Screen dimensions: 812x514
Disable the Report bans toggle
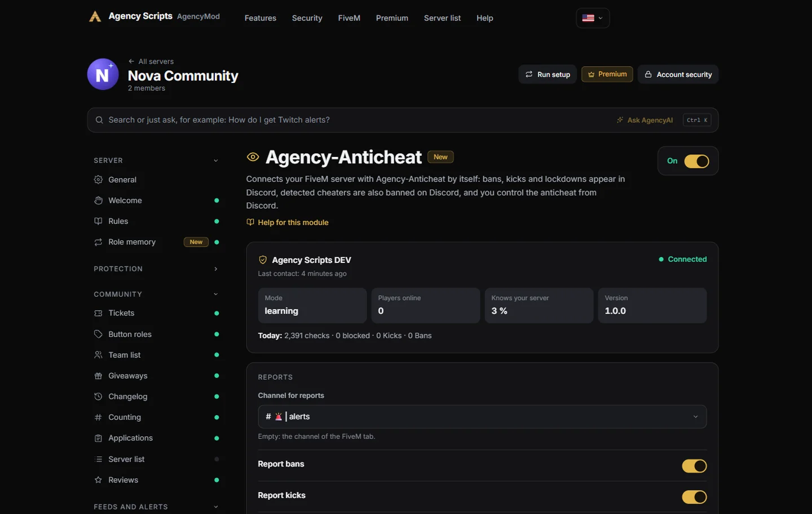694,466
